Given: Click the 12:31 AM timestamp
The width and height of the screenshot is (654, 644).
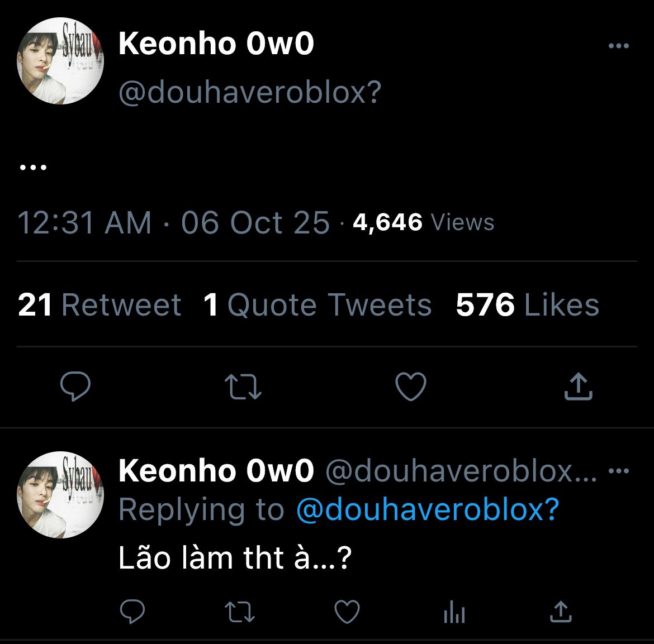Looking at the screenshot, I should 85,222.
